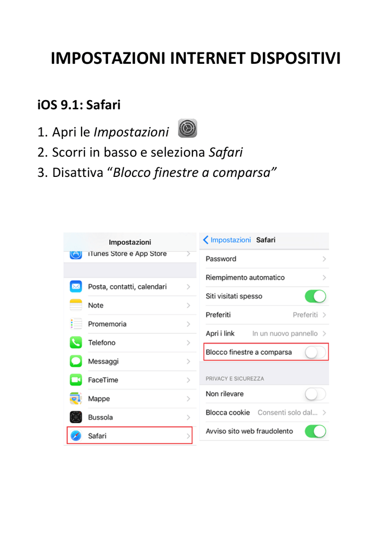Enable the Non rilevare switch
The width and height of the screenshot is (392, 554).
point(315,394)
